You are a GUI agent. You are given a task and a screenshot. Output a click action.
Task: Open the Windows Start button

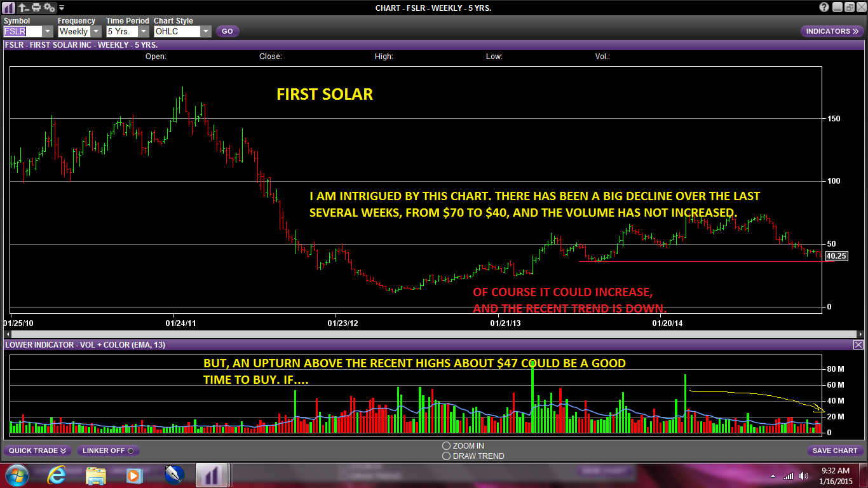(x=17, y=475)
